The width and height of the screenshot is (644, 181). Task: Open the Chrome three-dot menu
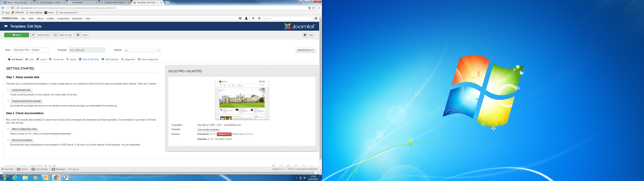(x=319, y=8)
